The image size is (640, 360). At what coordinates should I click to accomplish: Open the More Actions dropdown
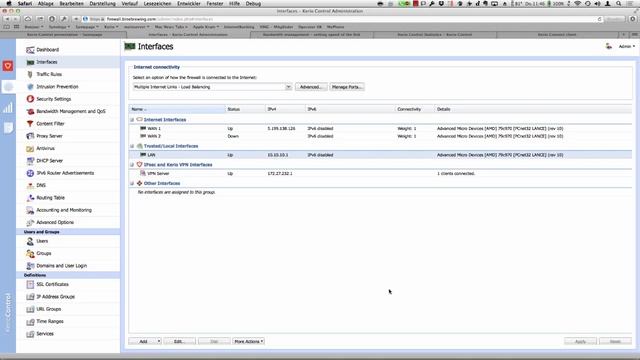pyautogui.click(x=249, y=341)
